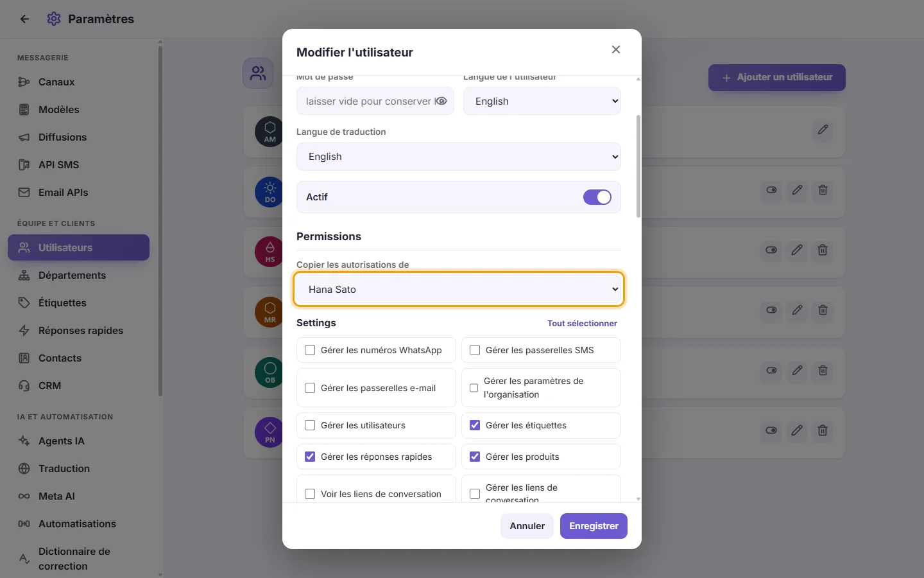This screenshot has width=924, height=578.
Task: Go back using the arrow icon
Action: click(24, 19)
